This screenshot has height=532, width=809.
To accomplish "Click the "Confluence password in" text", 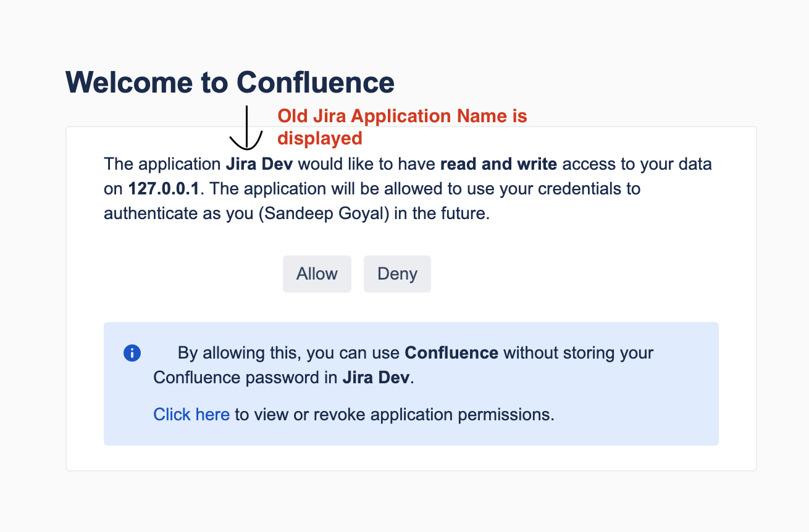I will 245,377.
